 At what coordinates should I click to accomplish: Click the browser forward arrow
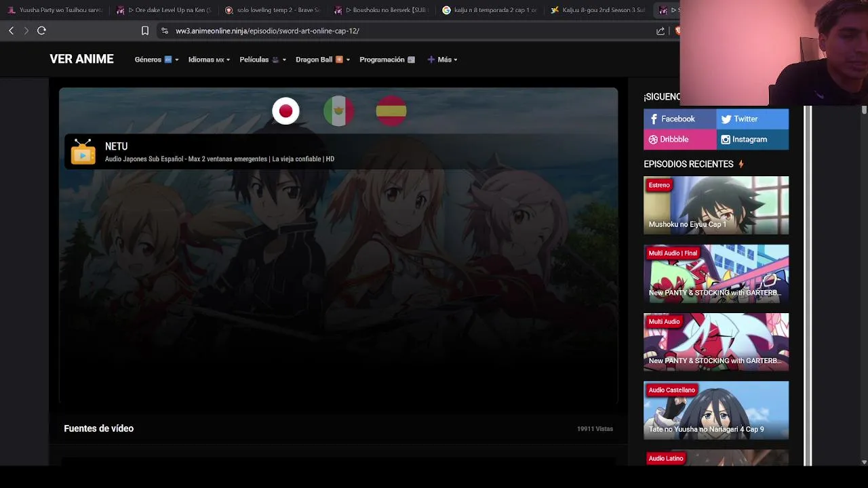(26, 30)
